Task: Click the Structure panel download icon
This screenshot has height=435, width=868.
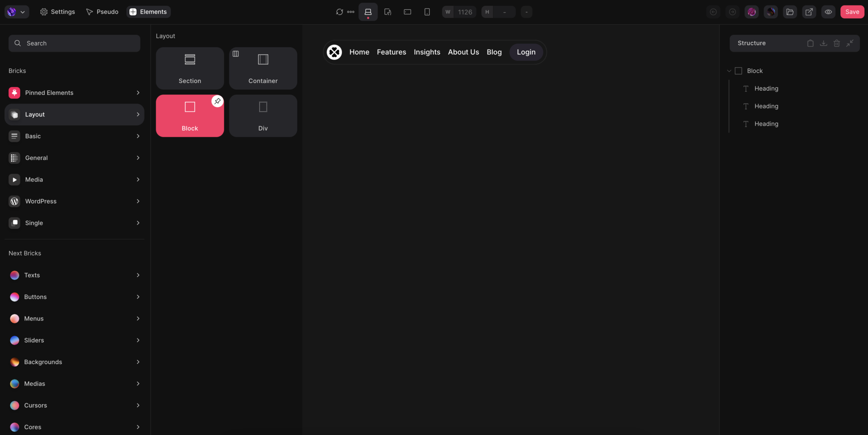Action: [823, 43]
